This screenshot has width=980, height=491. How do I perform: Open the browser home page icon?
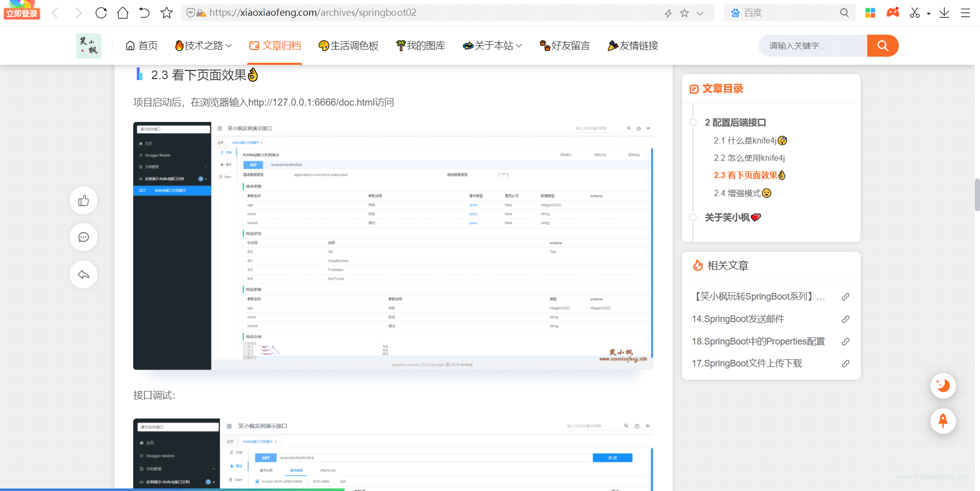[x=122, y=13]
